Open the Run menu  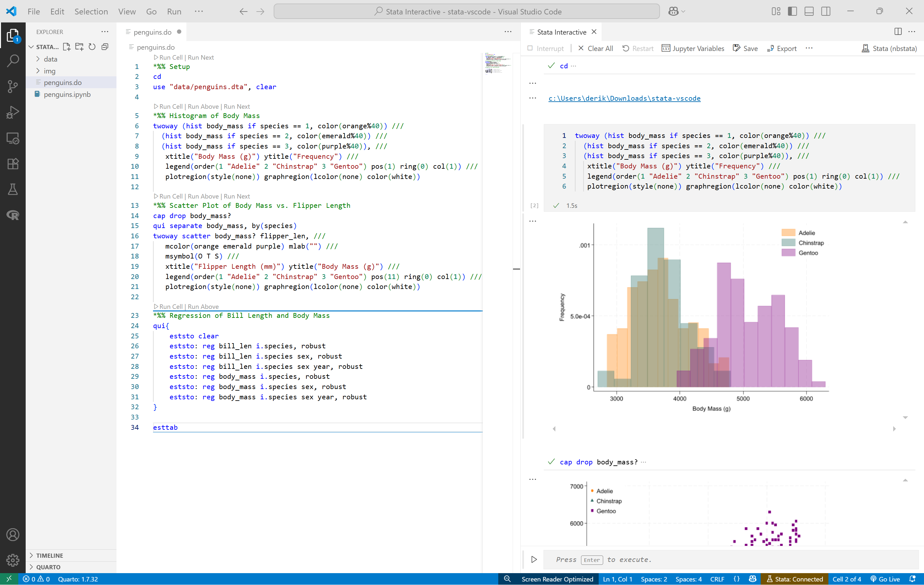pos(174,12)
